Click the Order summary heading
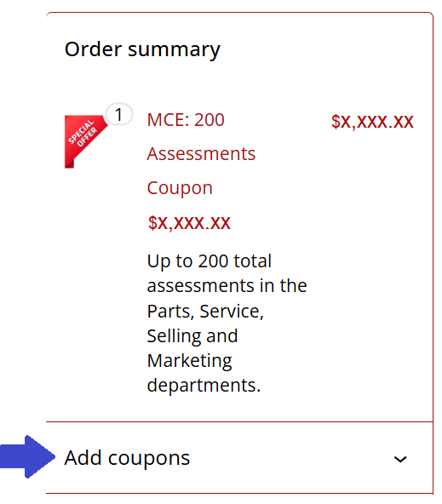The height and width of the screenshot is (504, 442). coord(142,50)
